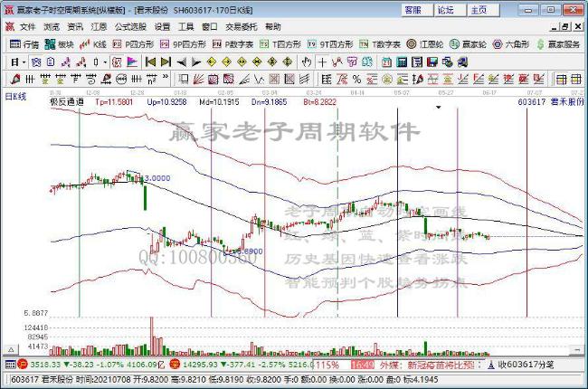Click the percent % line tool

click(356, 79)
